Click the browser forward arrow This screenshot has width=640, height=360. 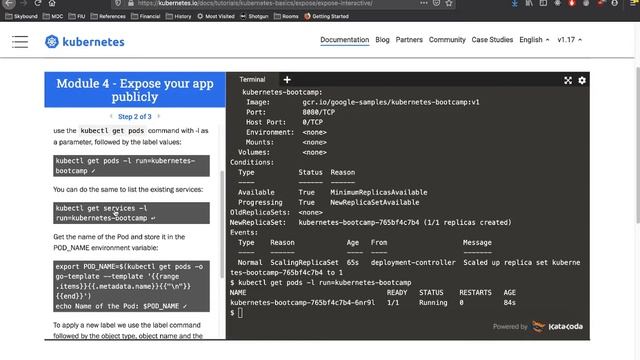[23, 3]
